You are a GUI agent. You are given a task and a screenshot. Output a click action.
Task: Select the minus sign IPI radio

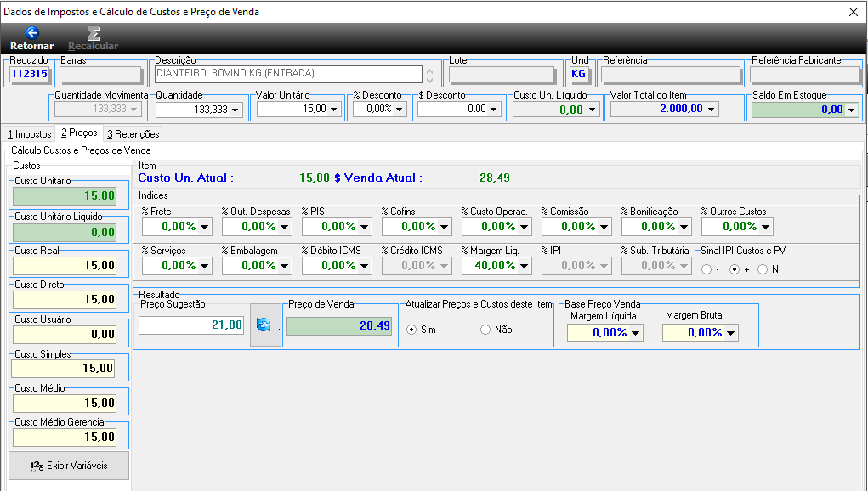706,269
